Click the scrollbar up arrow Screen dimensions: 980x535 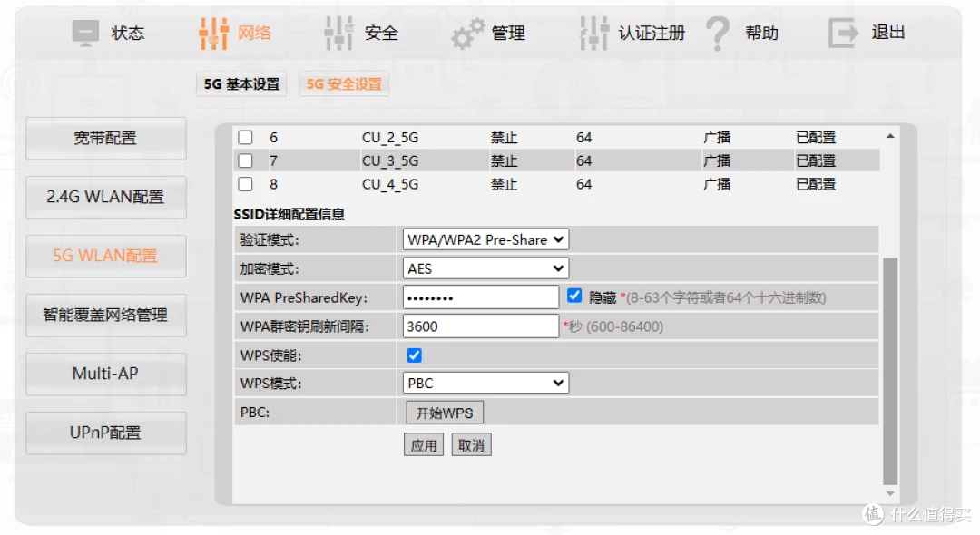[x=890, y=136]
